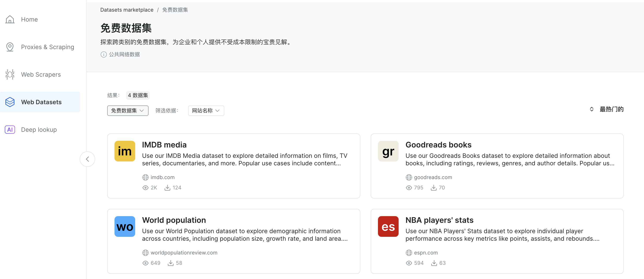Screen dimensions: 644x279
Task: Click the eye views icon showing 795
Action: point(409,188)
